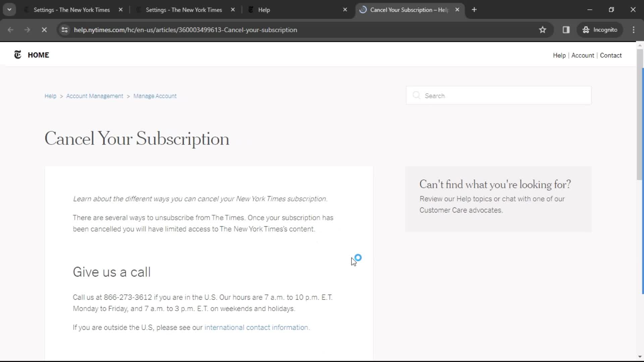
Task: Click the bookmark/star icon in address bar
Action: (x=543, y=29)
